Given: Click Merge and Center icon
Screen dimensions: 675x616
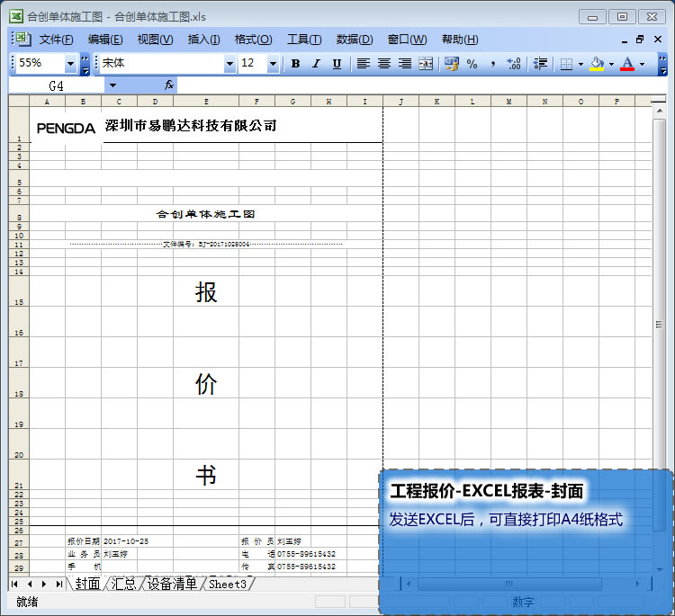Looking at the screenshot, I should tap(426, 64).
